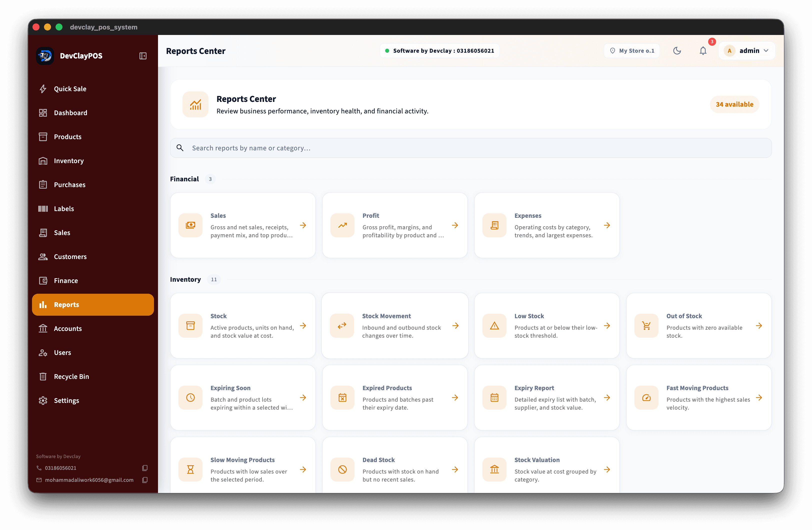Screen dimensions: 812x530
Task: Open Quick Sale from sidebar
Action: (92, 89)
